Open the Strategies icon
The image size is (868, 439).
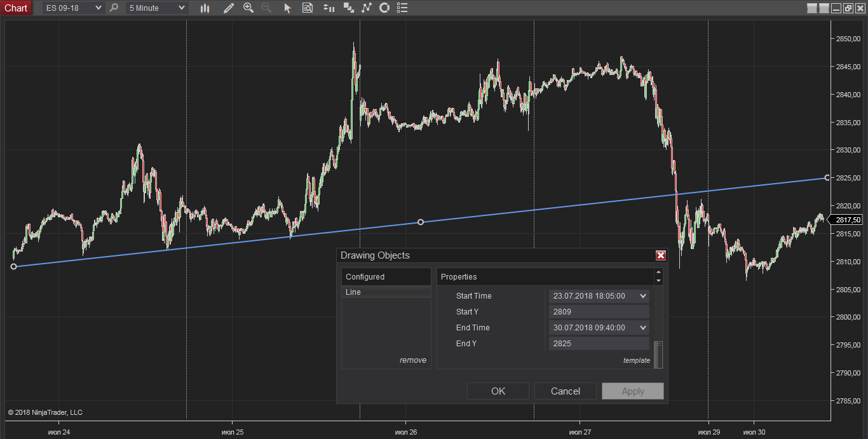tap(348, 8)
